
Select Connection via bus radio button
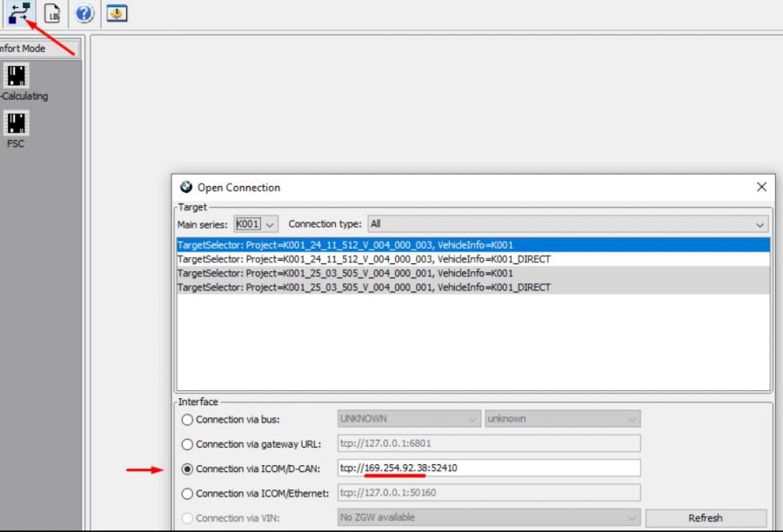(x=187, y=420)
